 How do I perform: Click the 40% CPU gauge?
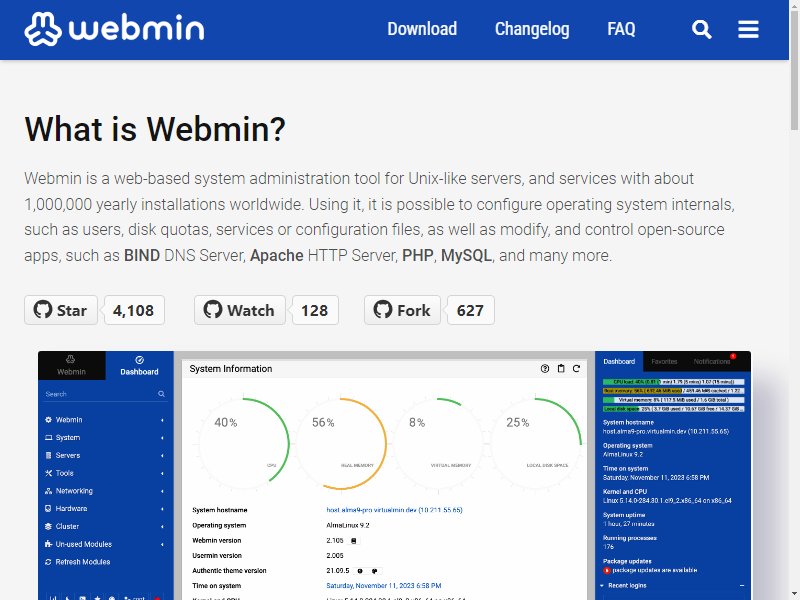[243, 443]
